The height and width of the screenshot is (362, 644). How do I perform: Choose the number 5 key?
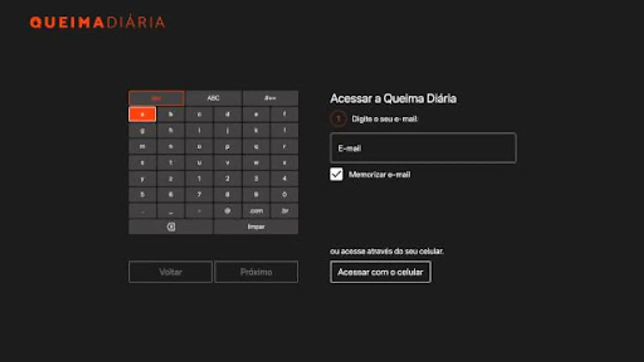pos(142,195)
